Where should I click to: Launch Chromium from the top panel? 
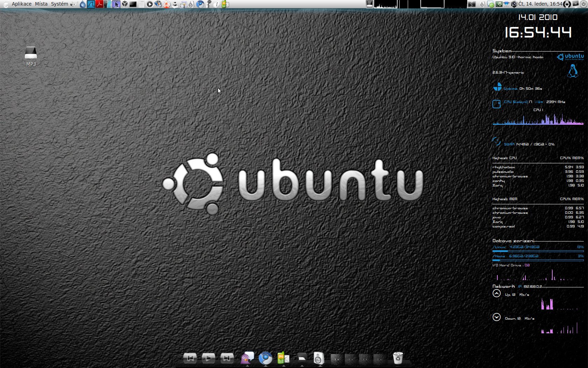(200, 4)
